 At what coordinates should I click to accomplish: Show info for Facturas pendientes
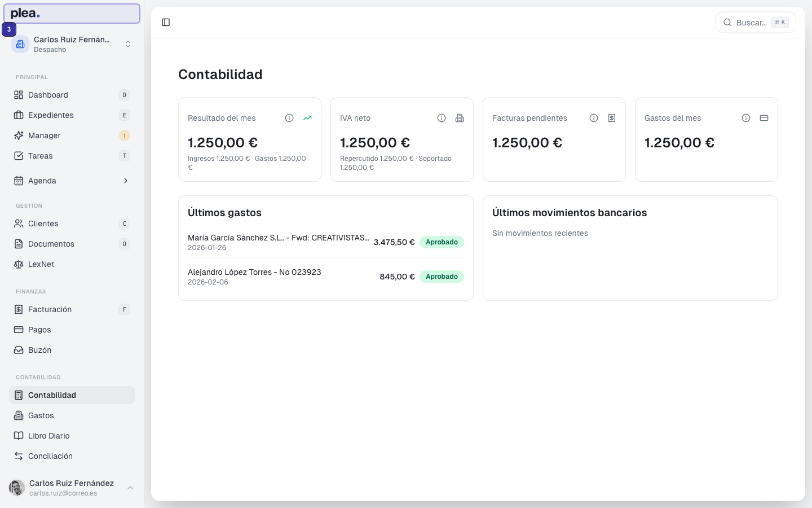tap(594, 118)
